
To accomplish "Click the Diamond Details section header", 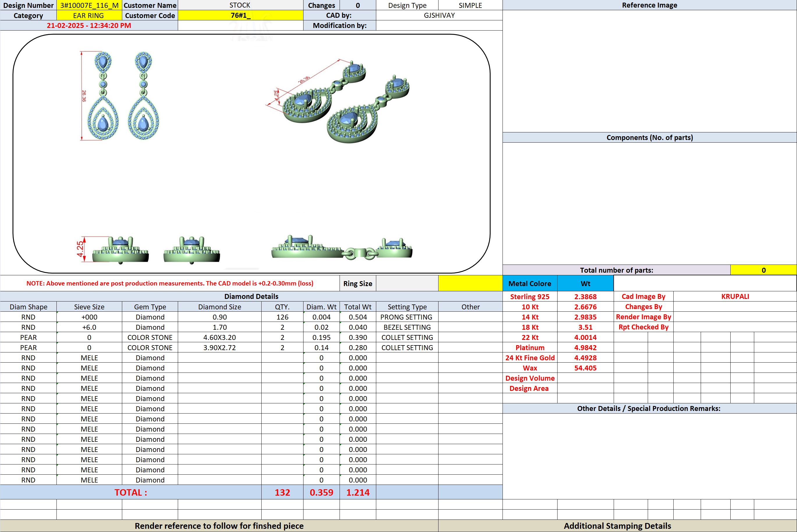I will tap(251, 296).
